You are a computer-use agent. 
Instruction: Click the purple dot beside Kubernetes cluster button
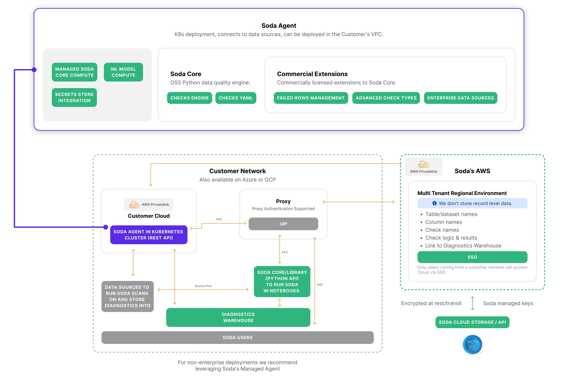tap(106, 227)
